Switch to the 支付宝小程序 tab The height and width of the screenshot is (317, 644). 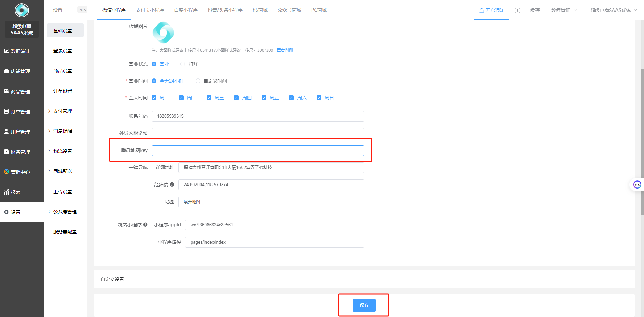[x=150, y=10]
